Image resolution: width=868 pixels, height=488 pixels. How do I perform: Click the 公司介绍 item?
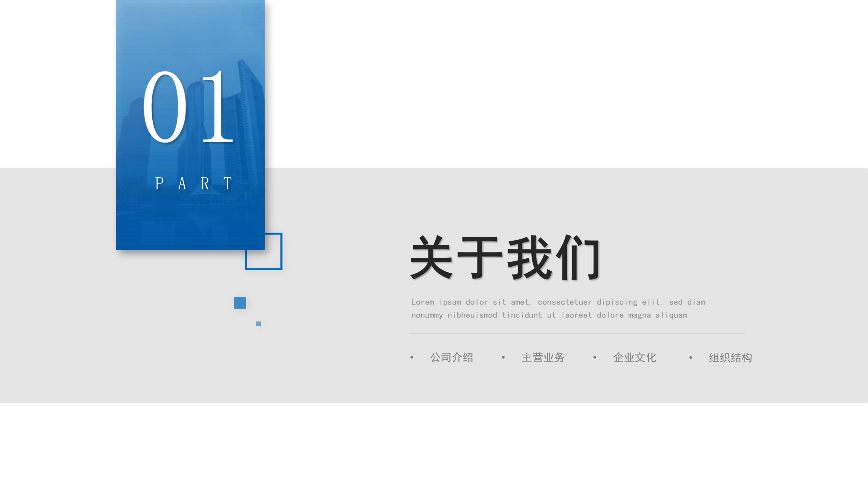point(451,357)
